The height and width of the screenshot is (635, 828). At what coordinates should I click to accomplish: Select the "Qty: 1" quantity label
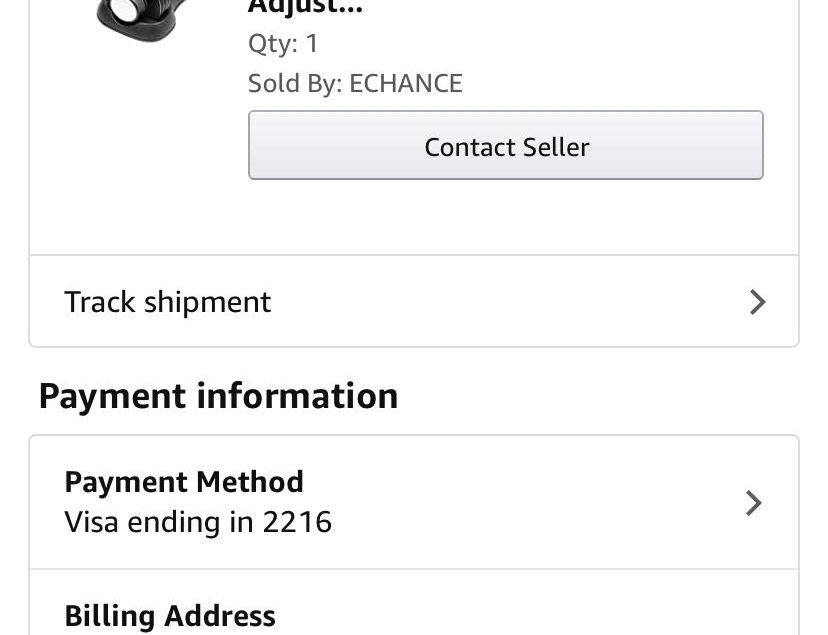pos(283,43)
